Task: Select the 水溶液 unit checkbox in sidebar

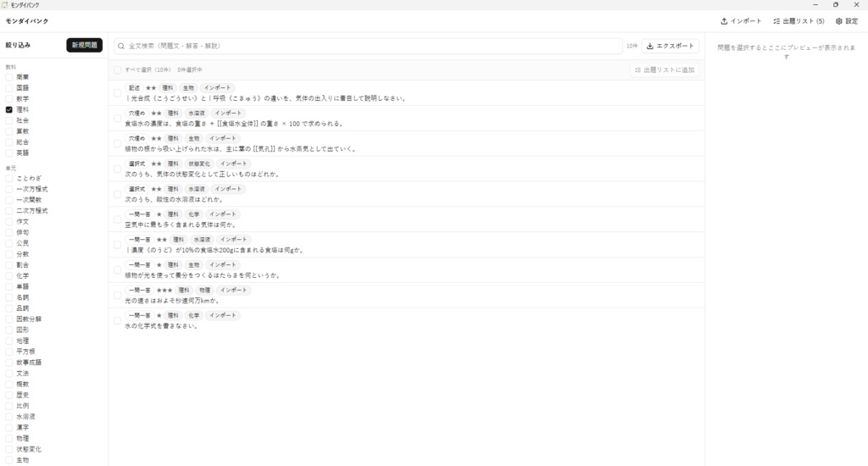Action: tap(8, 417)
